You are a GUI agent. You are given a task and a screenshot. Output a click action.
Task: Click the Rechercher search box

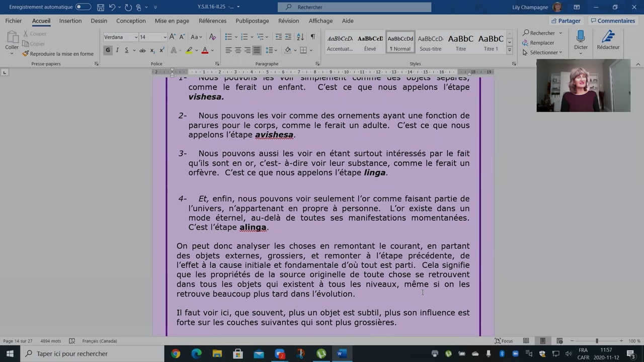coord(354,7)
